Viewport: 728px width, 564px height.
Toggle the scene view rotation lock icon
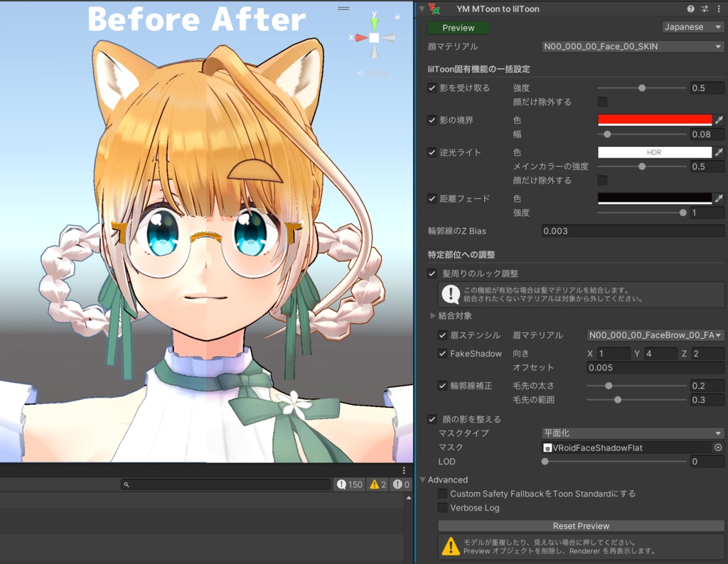[397, 16]
